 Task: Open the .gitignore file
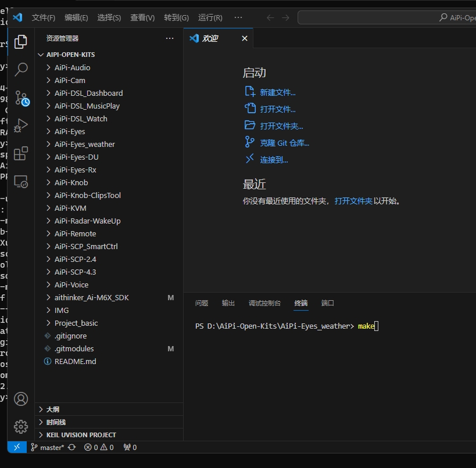109,336
